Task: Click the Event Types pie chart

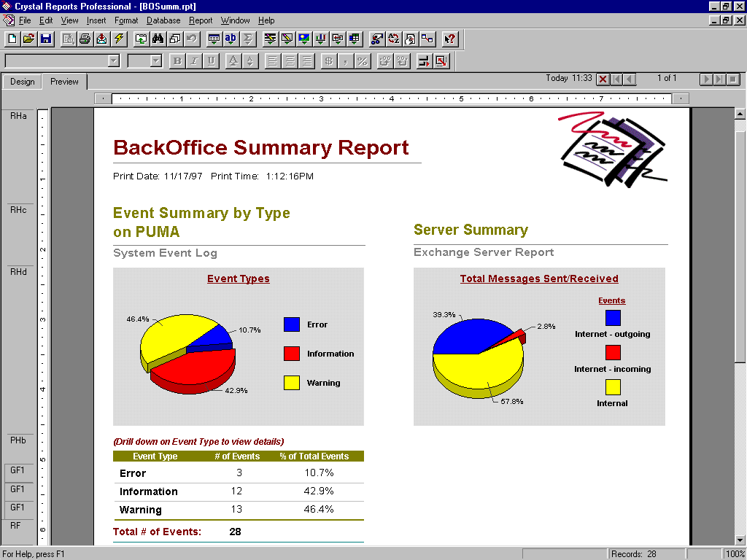Action: coord(187,354)
